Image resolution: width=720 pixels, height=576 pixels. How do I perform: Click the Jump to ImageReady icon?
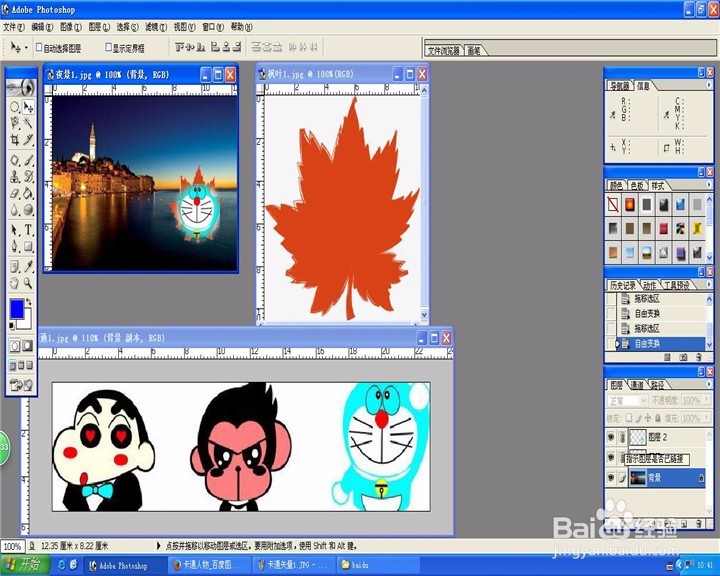click(x=21, y=384)
